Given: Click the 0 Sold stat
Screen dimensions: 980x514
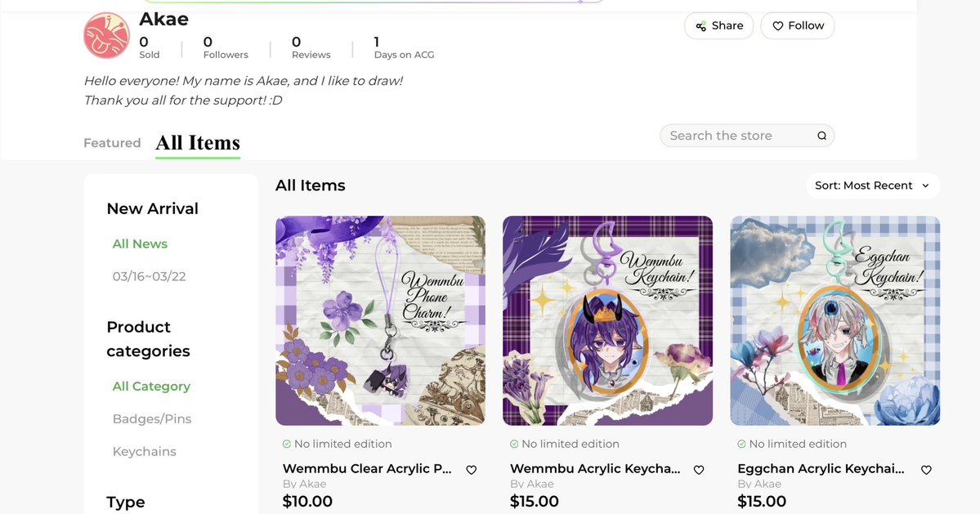Looking at the screenshot, I should (150, 47).
